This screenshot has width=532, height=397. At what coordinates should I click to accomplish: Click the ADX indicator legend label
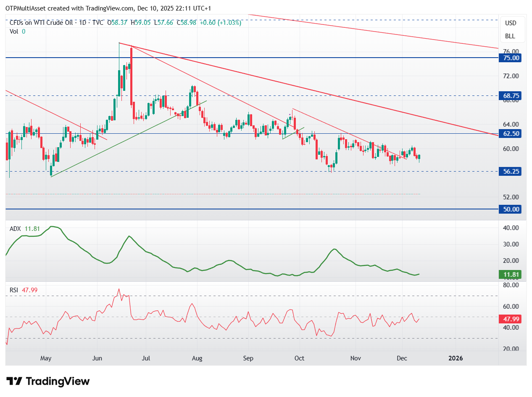[x=15, y=229]
